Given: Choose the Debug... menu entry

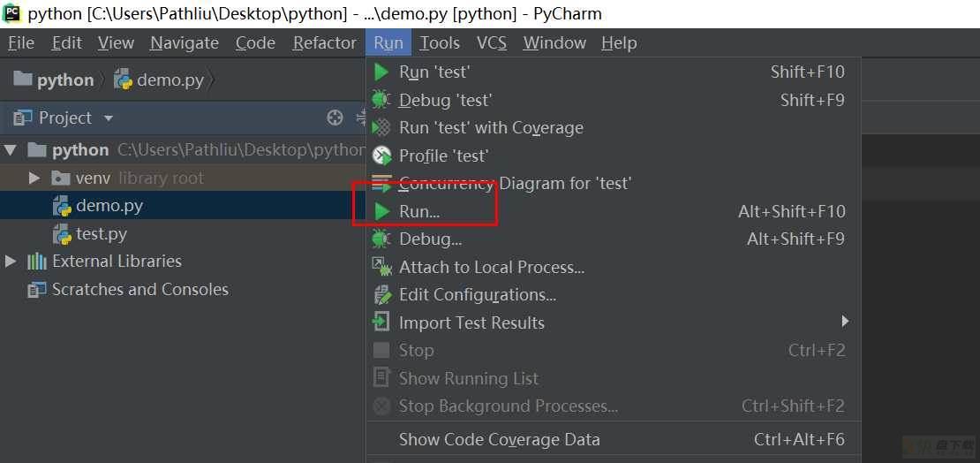Looking at the screenshot, I should [613, 239].
